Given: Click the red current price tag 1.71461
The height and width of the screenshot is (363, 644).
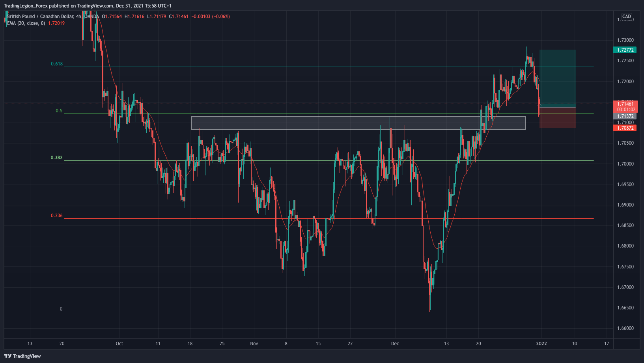Looking at the screenshot, I should coord(625,104).
